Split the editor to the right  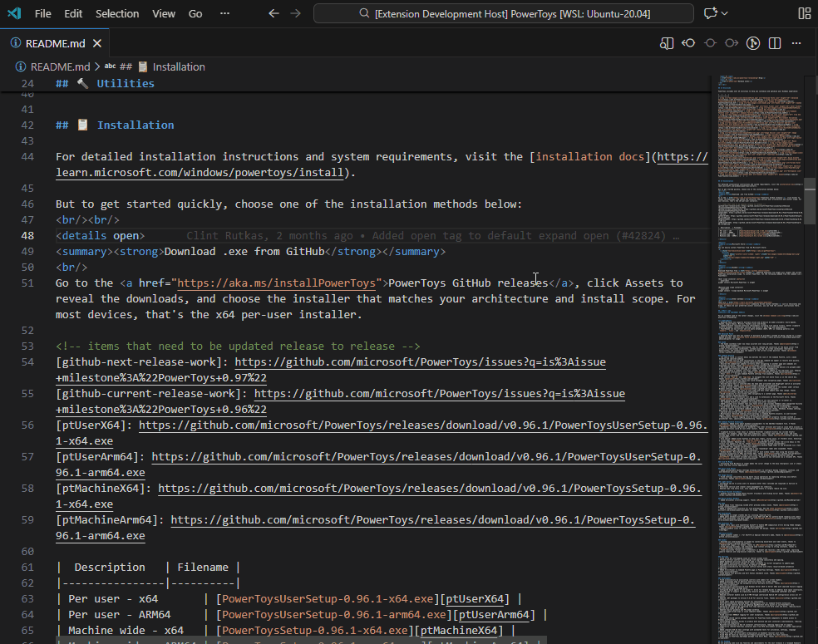pos(774,42)
